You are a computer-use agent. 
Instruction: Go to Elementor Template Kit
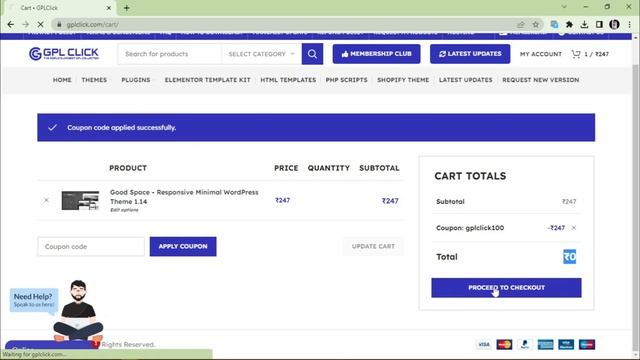(x=207, y=80)
